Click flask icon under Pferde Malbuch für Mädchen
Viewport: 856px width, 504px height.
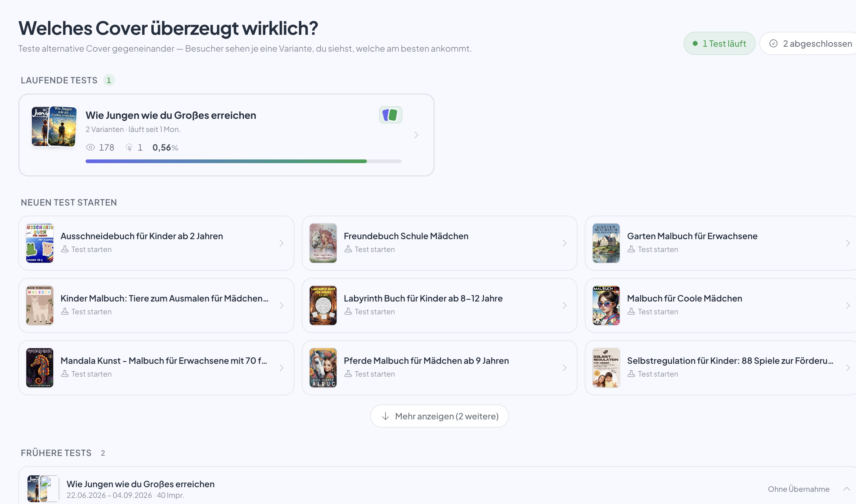pyautogui.click(x=348, y=374)
